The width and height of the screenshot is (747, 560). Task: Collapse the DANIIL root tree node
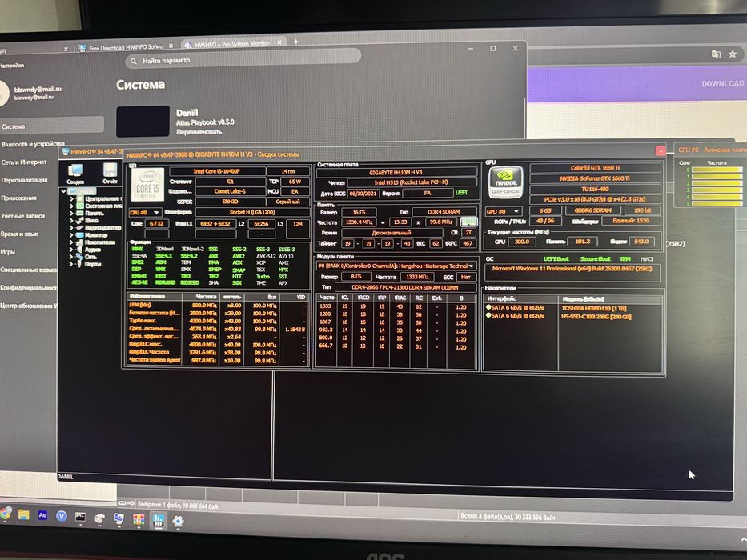[63, 191]
